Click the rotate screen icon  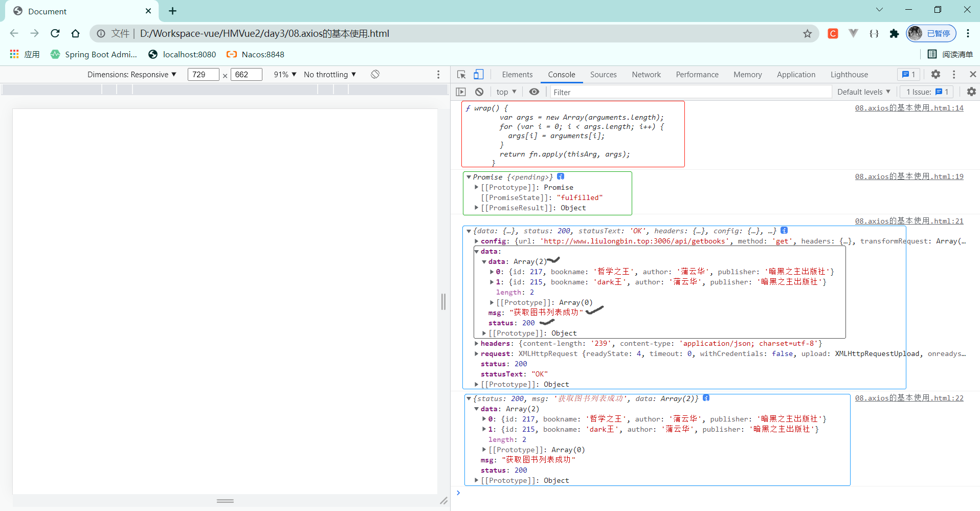pos(375,75)
